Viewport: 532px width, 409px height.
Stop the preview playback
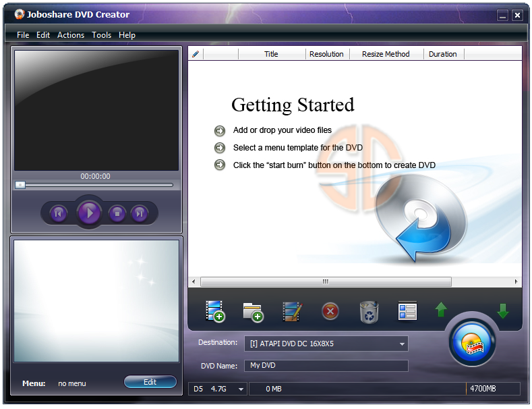pos(117,213)
